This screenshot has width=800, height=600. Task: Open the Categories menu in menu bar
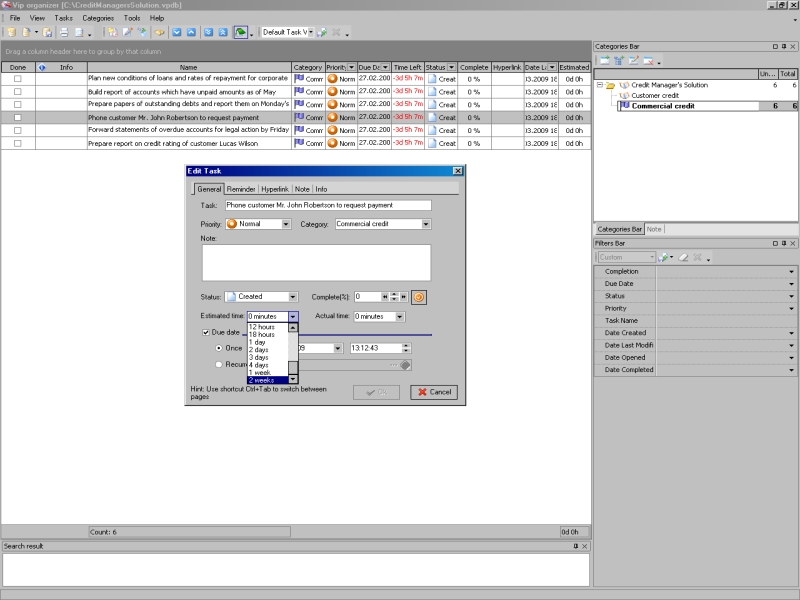coord(98,18)
